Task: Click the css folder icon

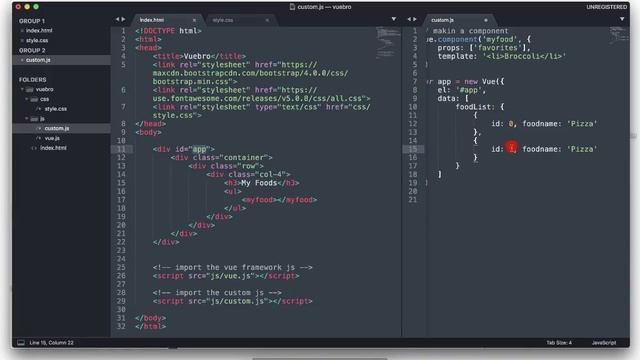Action: [x=34, y=99]
